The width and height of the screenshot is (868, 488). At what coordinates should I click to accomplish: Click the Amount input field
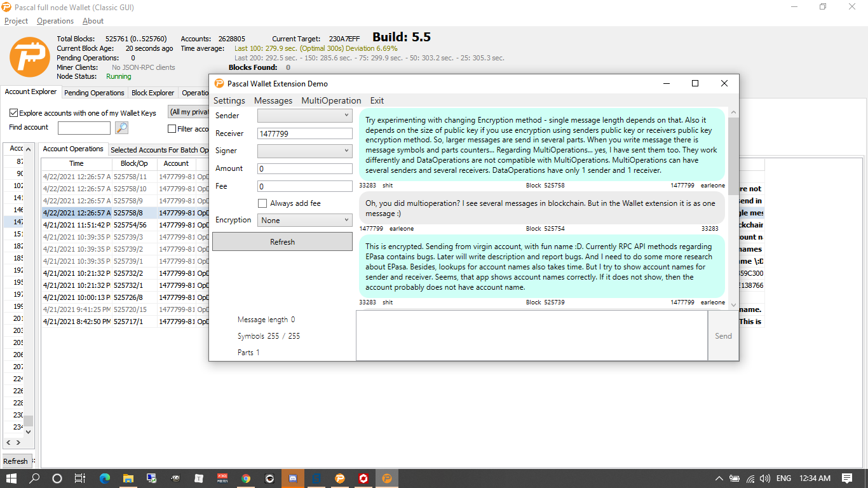click(304, 168)
